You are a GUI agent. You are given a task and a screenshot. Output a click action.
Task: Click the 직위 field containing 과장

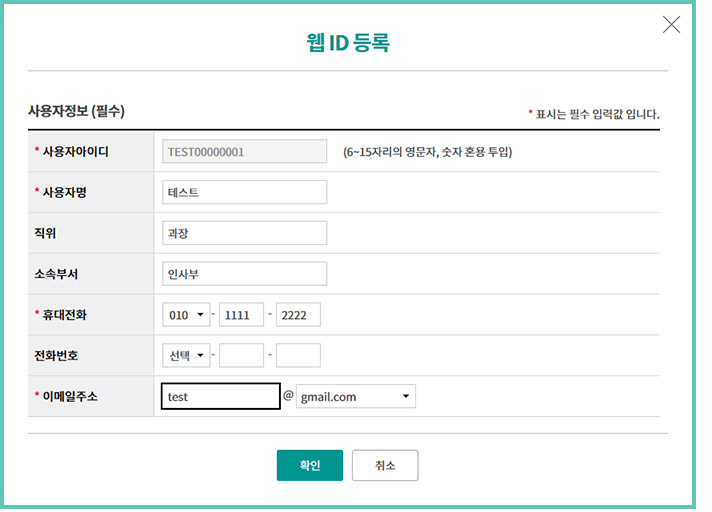click(x=244, y=233)
